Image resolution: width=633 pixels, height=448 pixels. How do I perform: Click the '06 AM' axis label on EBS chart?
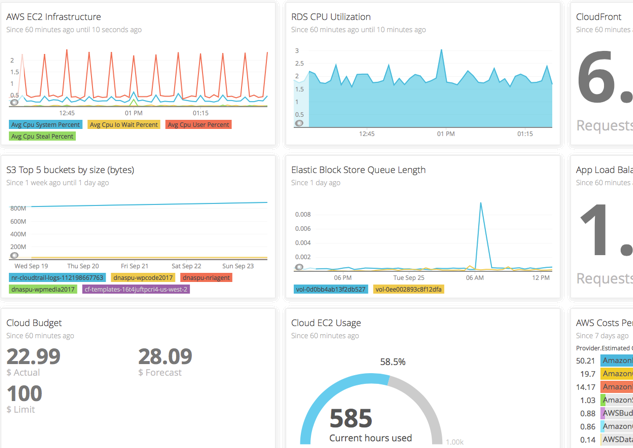(x=474, y=278)
